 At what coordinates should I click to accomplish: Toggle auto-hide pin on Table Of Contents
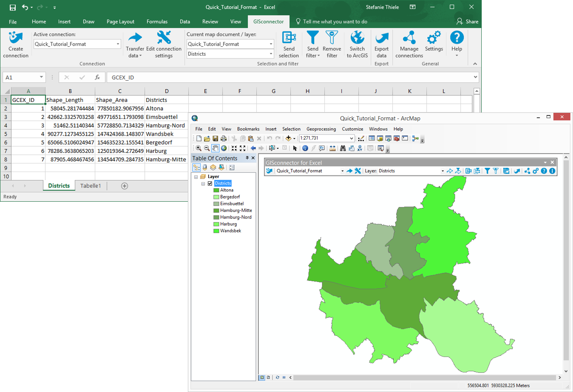pos(247,158)
